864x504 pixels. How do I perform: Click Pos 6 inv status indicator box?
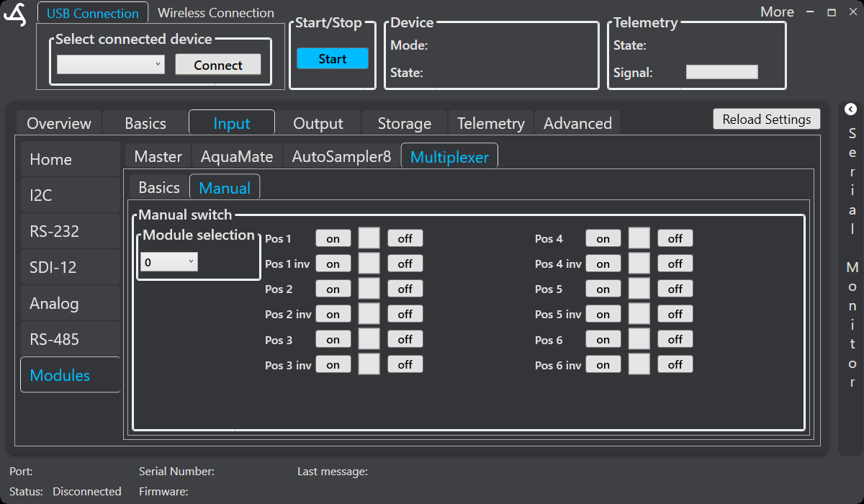point(639,364)
